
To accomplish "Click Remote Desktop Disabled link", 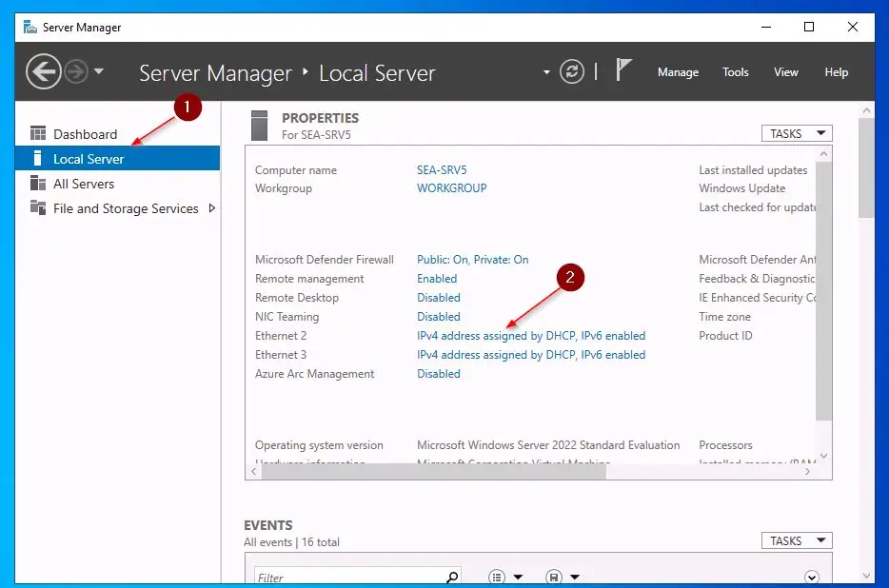I will pos(438,297).
